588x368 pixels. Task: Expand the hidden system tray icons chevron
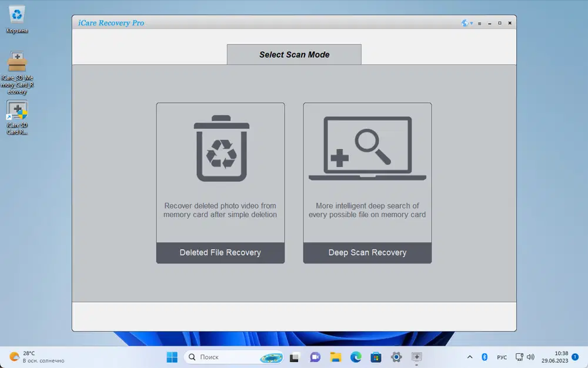pyautogui.click(x=469, y=357)
